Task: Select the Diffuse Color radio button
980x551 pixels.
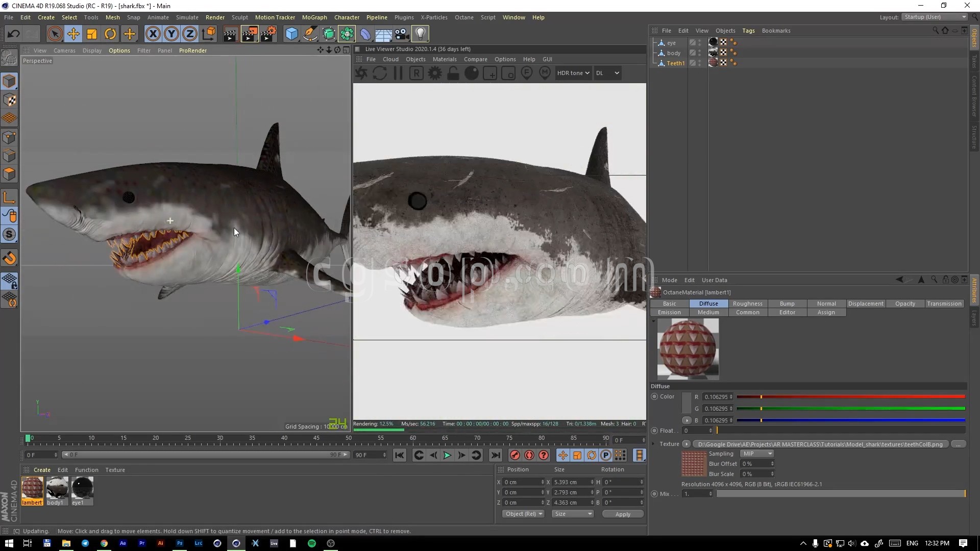Action: (x=654, y=396)
